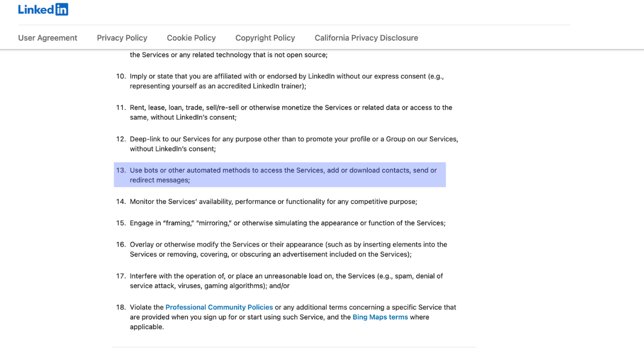Open the California Privacy Disclosure tab
This screenshot has width=644, height=362.
tap(366, 38)
